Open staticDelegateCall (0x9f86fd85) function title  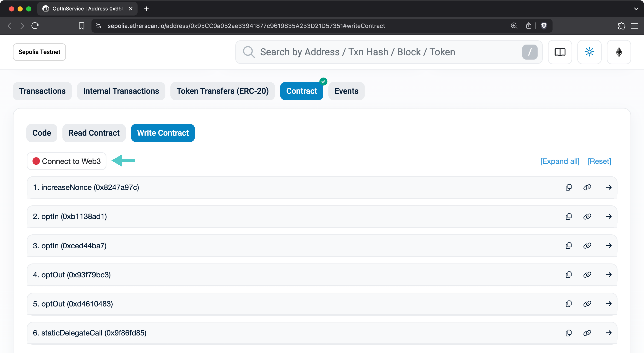[x=90, y=333]
